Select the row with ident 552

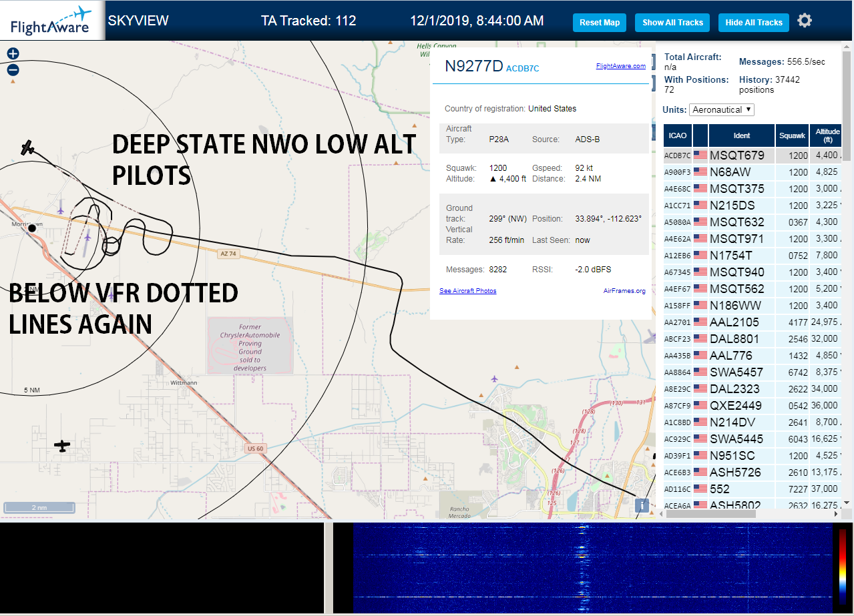coord(753,489)
